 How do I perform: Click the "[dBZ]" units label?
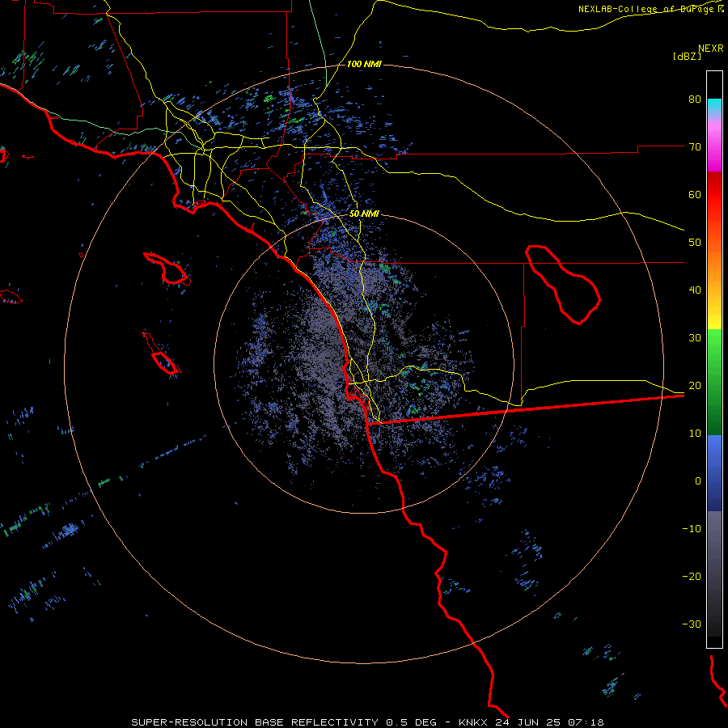(687, 56)
